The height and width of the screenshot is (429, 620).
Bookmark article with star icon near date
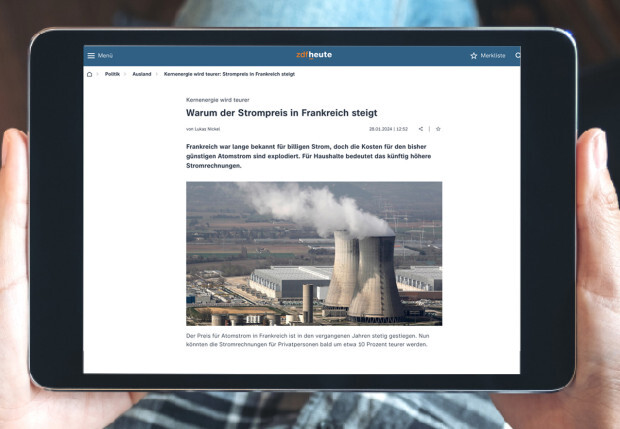click(438, 129)
